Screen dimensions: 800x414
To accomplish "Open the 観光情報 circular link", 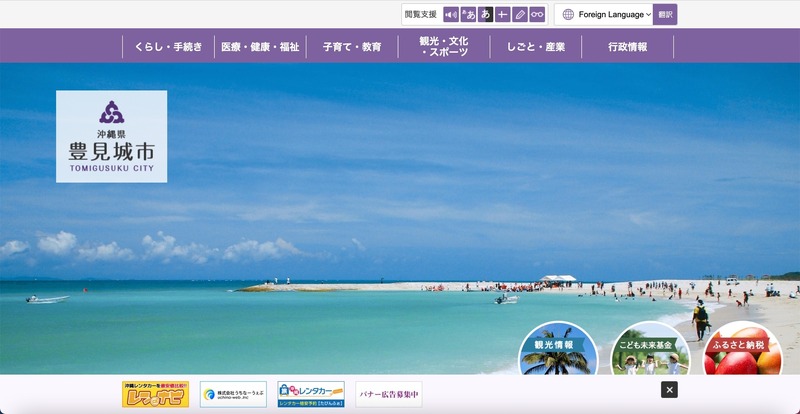I will pos(558,350).
